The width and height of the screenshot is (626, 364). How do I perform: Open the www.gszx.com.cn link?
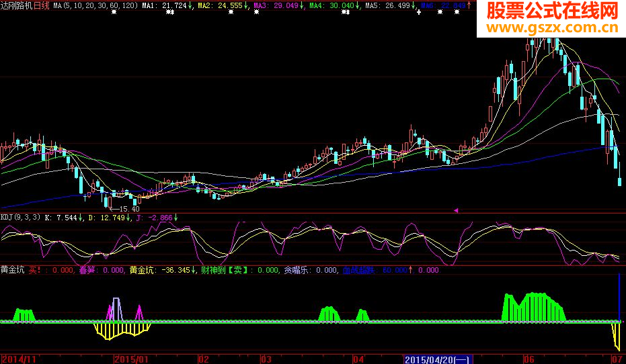552,28
